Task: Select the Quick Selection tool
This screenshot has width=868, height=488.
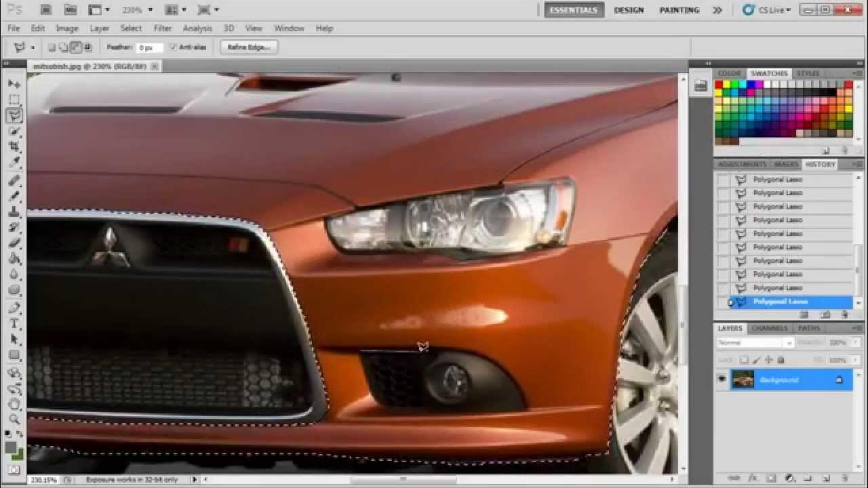Action: pos(14,131)
